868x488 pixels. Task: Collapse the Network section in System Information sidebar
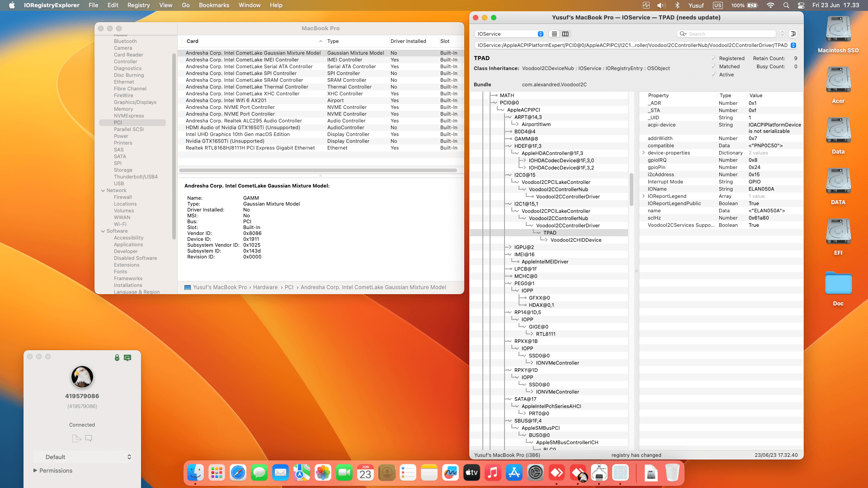[103, 191]
